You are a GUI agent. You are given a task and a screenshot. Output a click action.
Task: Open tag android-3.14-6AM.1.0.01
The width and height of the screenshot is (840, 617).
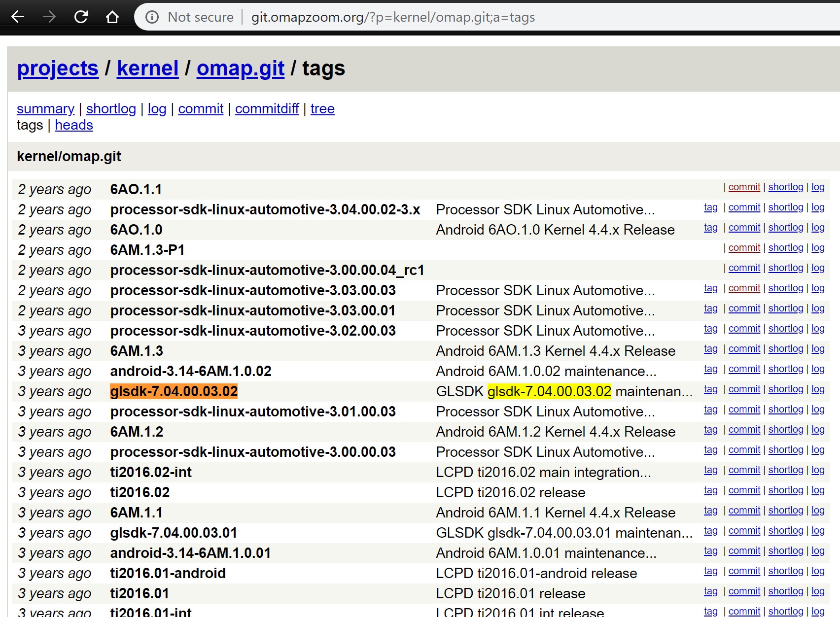(x=190, y=553)
